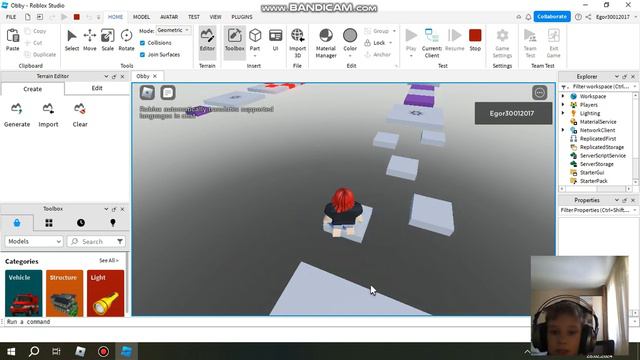Switch to the TEST ribbon tab
The image size is (640, 360).
194,17
